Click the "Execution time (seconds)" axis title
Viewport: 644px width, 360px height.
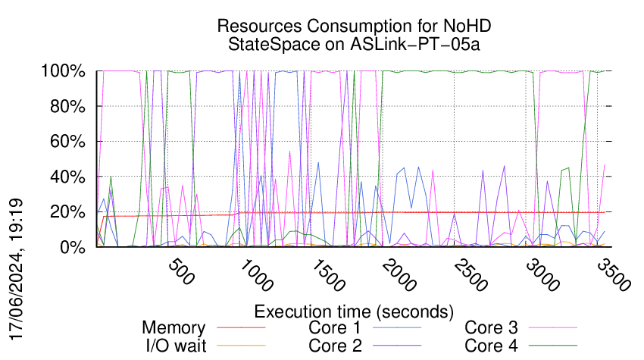click(x=354, y=311)
